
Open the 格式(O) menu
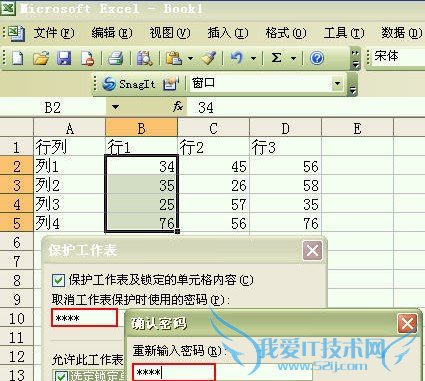pos(286,33)
